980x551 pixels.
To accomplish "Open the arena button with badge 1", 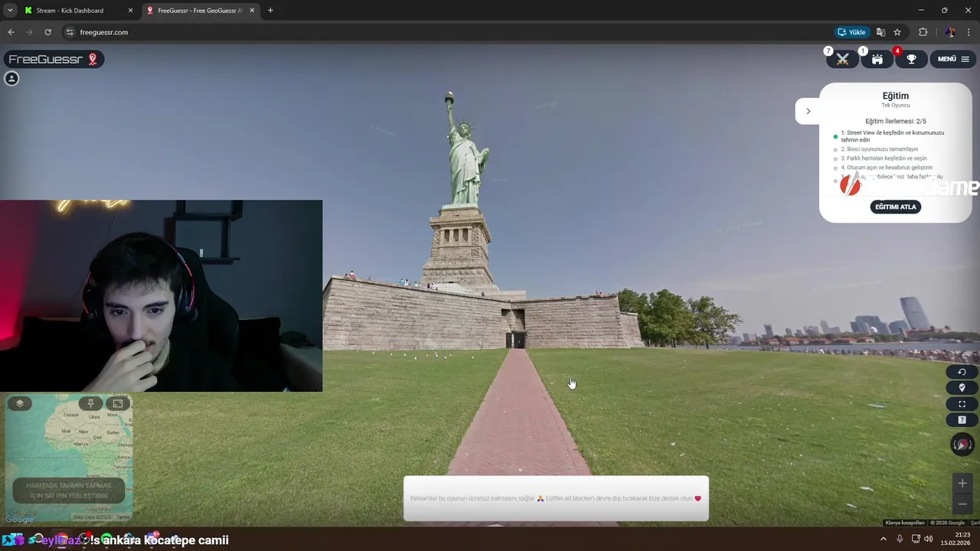I will point(877,59).
